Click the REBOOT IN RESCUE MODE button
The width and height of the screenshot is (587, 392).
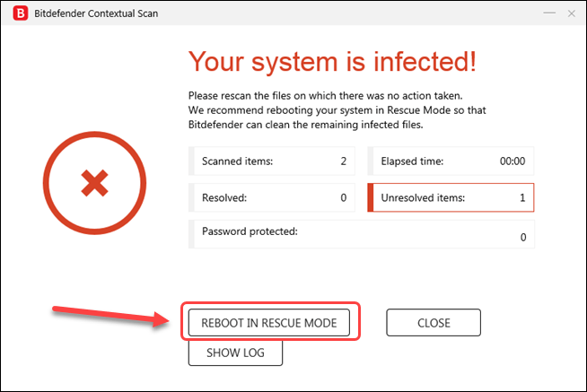268,322
